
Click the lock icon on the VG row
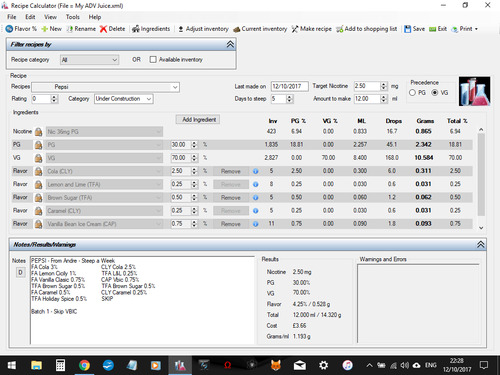pyautogui.click(x=38, y=158)
